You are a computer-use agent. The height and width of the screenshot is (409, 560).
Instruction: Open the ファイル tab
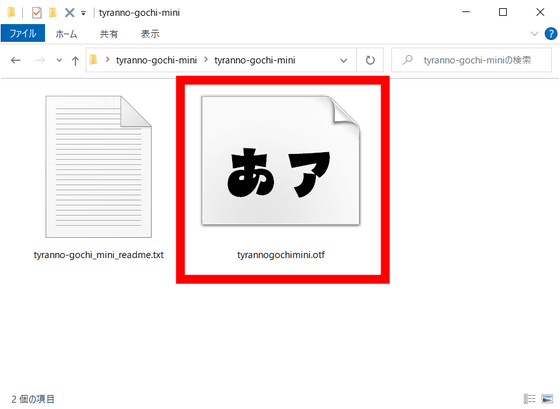[x=23, y=33]
